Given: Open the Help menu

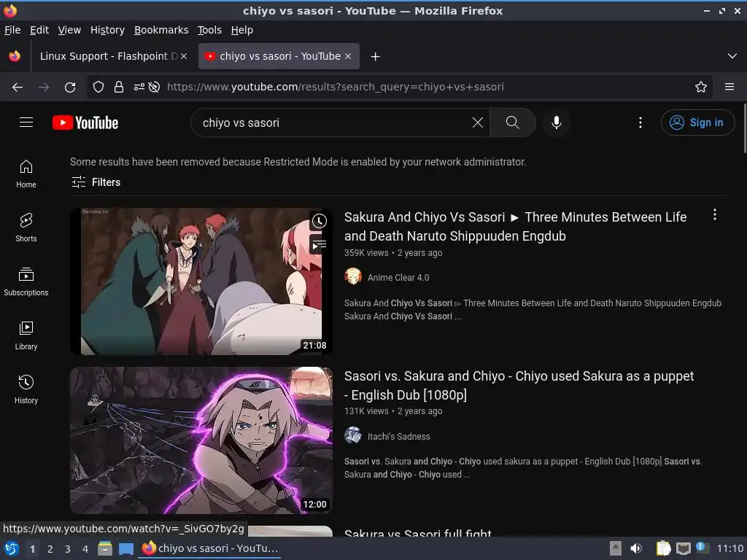Looking at the screenshot, I should [x=242, y=30].
